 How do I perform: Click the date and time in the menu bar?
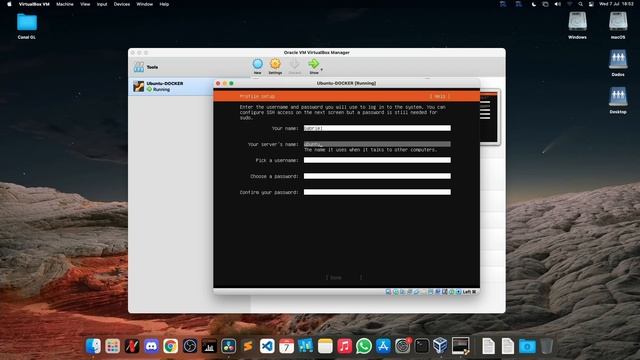(616, 4)
